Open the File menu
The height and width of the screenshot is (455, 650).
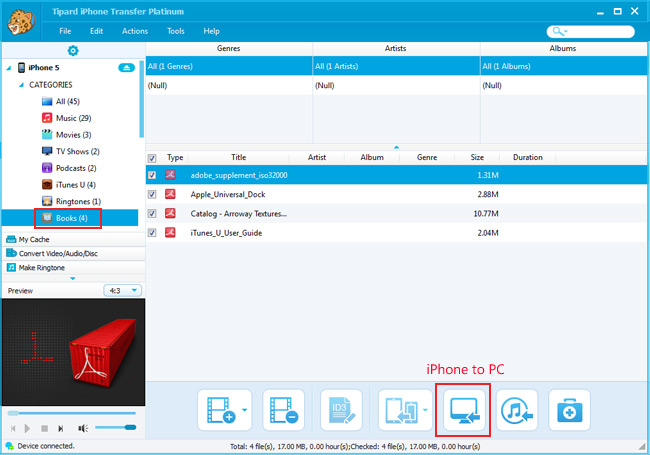[65, 31]
